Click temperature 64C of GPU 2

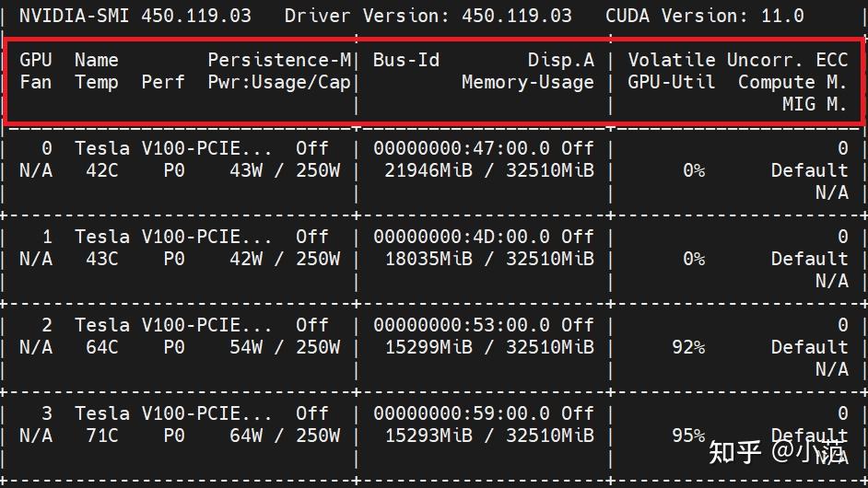click(x=102, y=347)
